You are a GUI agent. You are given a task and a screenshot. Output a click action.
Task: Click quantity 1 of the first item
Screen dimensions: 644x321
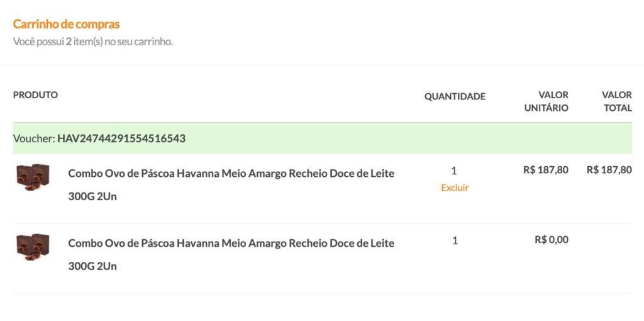click(x=454, y=171)
